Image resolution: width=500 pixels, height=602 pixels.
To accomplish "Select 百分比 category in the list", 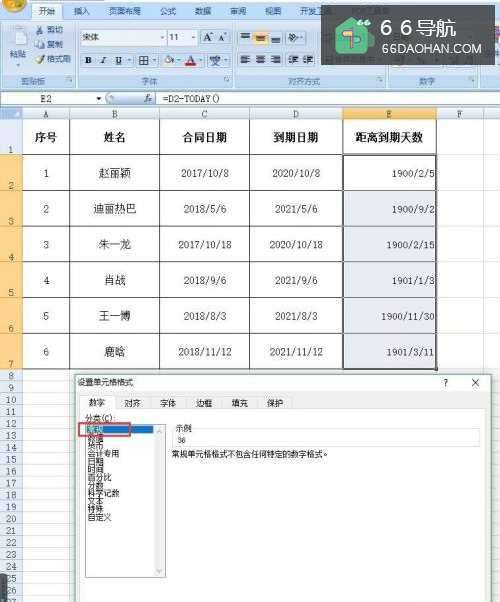I will click(x=99, y=477).
